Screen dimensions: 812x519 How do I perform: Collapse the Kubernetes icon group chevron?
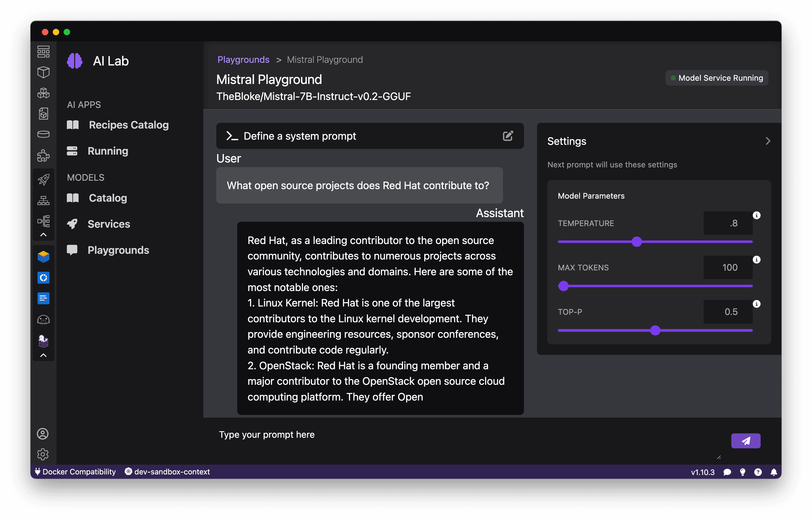coord(43,235)
